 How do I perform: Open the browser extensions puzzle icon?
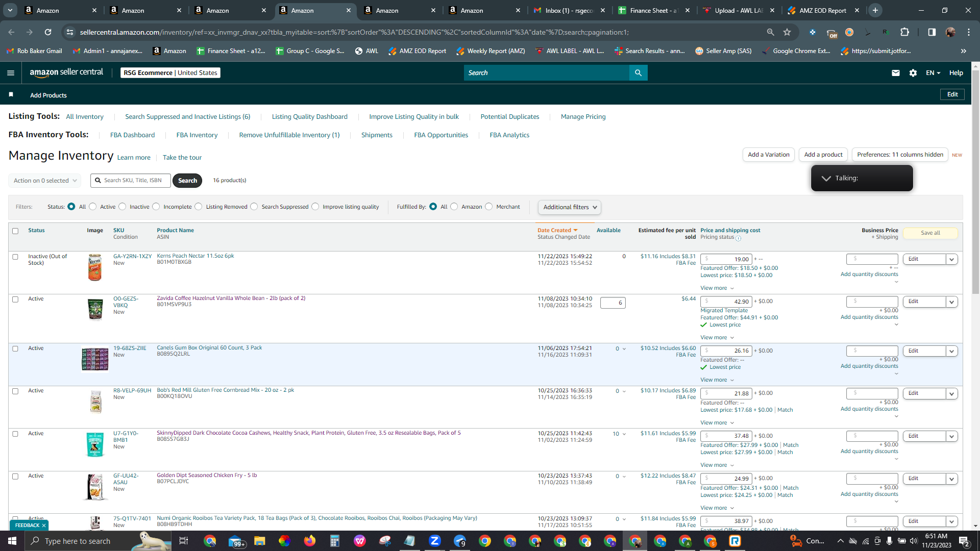click(x=904, y=32)
